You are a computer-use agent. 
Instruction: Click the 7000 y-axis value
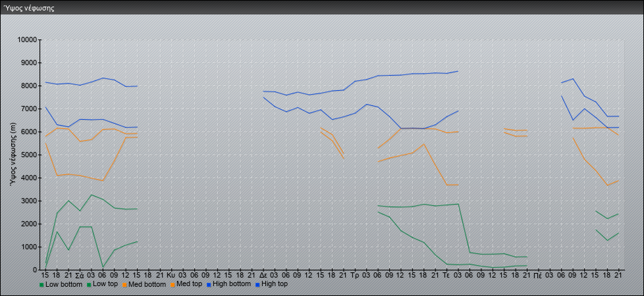[x=30, y=109]
